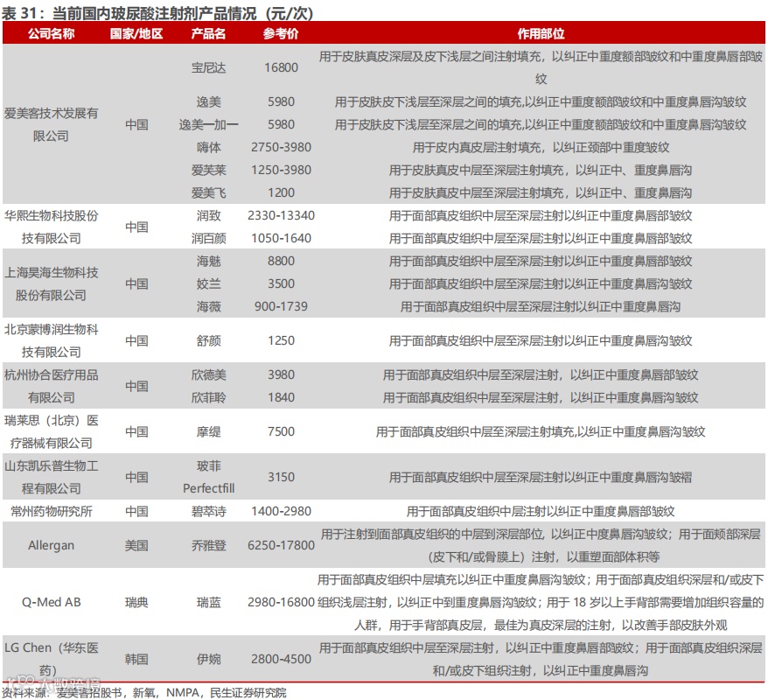Select product name 姣兰
The image size is (768, 700).
coord(209,283)
